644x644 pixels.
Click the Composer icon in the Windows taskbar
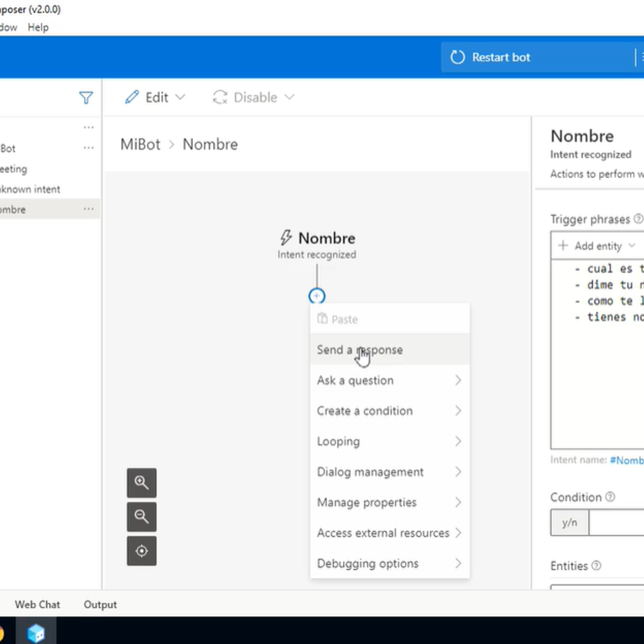tap(36, 632)
